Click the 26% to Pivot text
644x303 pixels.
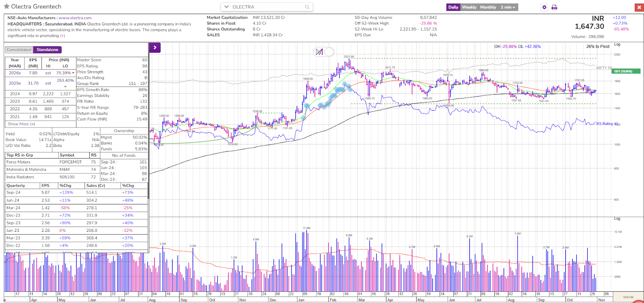(x=598, y=47)
